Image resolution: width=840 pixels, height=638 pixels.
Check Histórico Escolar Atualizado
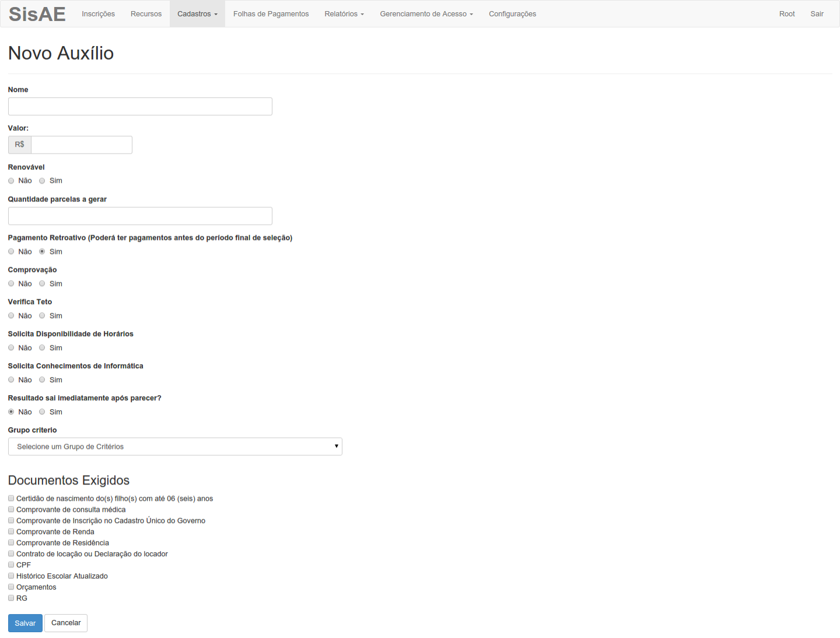(11, 576)
